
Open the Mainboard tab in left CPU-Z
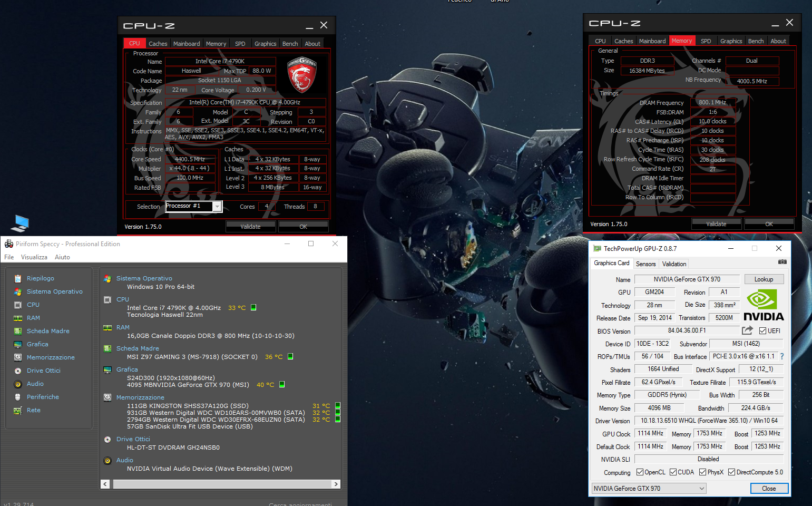pyautogui.click(x=187, y=44)
